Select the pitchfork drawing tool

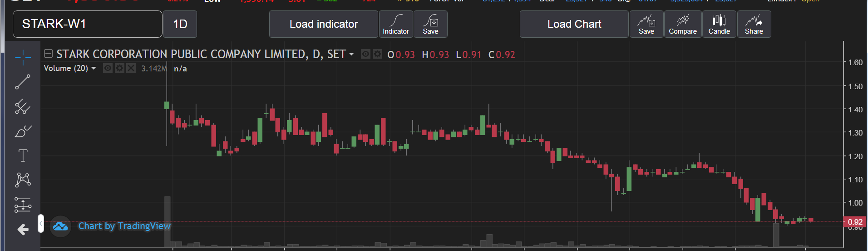coord(23,107)
